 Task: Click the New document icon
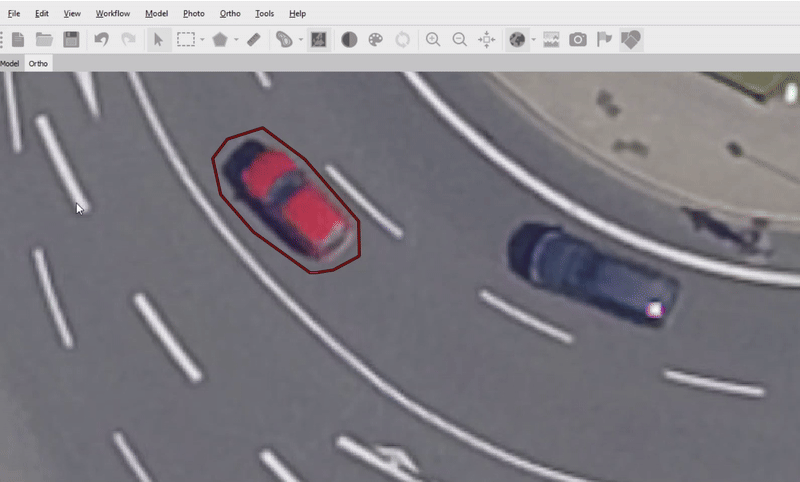(x=18, y=40)
